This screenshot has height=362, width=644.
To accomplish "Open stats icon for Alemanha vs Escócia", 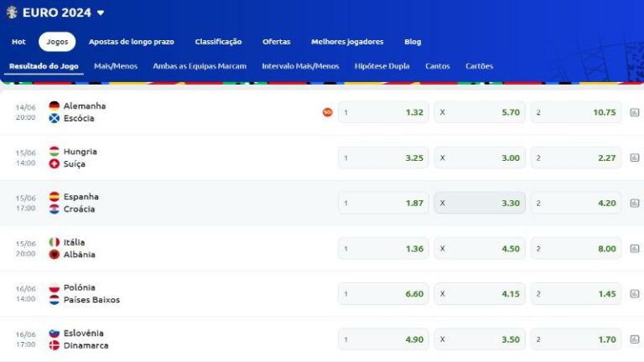I will (x=634, y=112).
